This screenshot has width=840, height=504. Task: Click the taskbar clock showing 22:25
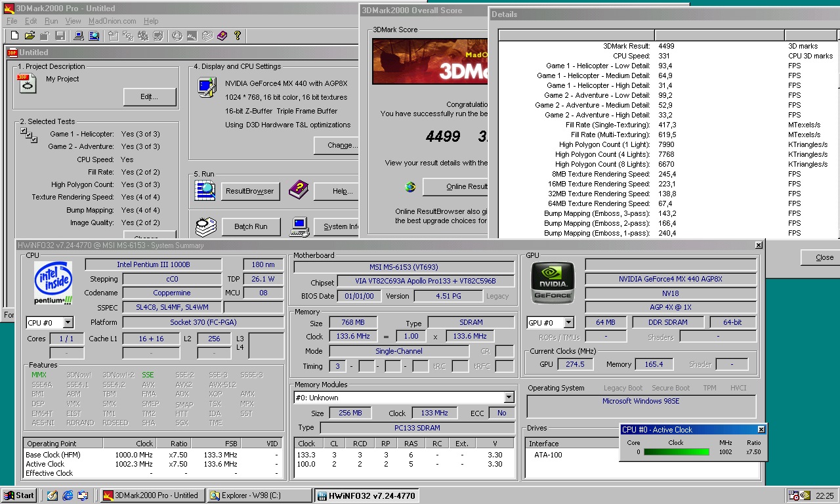click(x=824, y=496)
